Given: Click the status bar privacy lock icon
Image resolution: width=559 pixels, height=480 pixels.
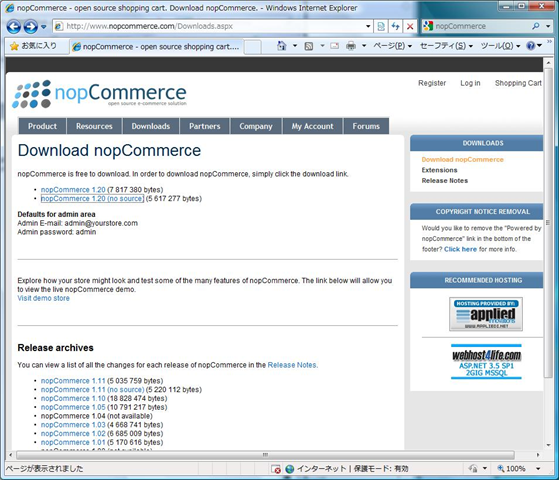Looking at the screenshot, I should point(474,469).
